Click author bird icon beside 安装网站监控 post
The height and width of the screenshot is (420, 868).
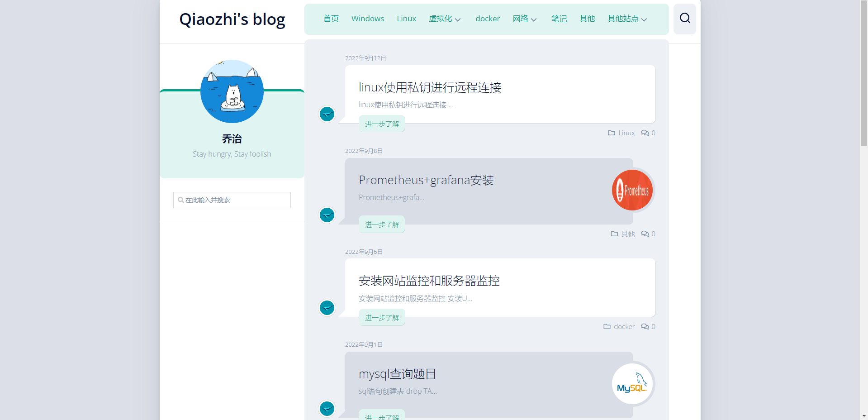[x=327, y=308]
